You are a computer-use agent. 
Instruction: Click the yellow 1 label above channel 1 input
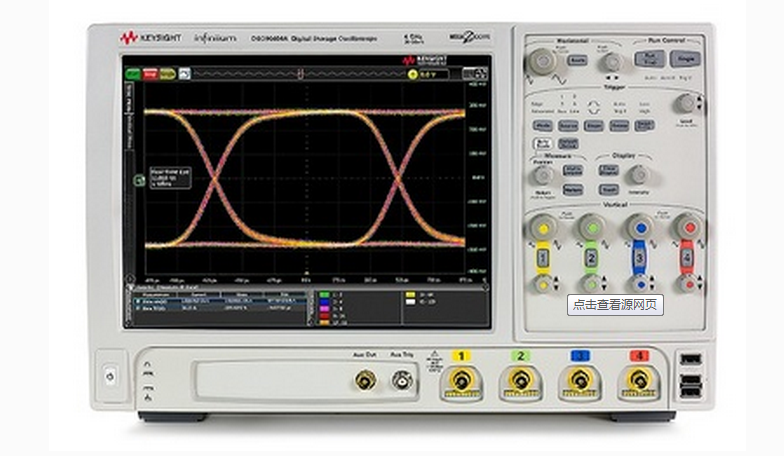pyautogui.click(x=461, y=356)
